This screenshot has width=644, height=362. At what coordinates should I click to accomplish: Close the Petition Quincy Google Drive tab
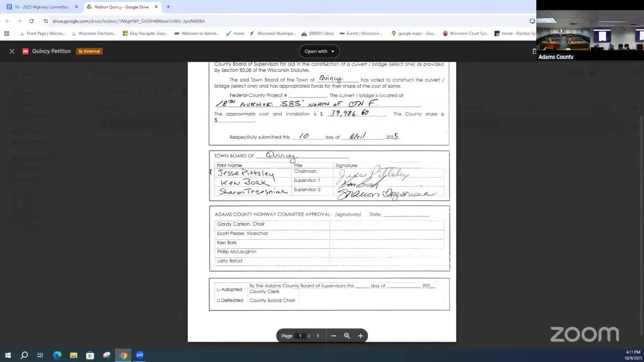tap(156, 7)
